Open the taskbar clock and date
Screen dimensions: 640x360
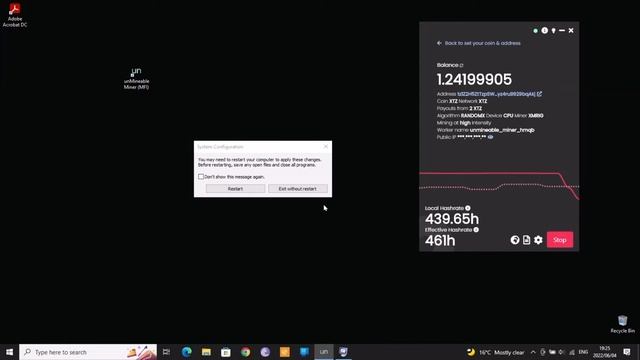604,352
